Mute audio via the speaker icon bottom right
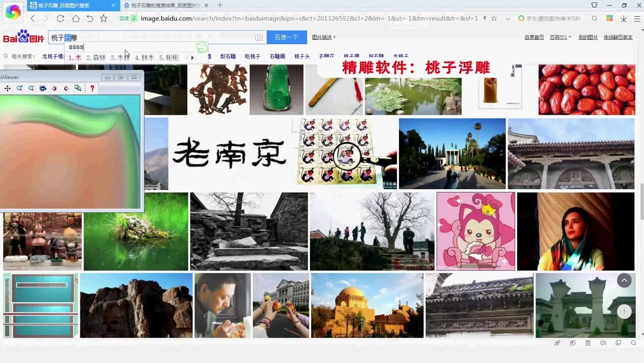Viewport: 644px width, 363px height. (x=603, y=343)
